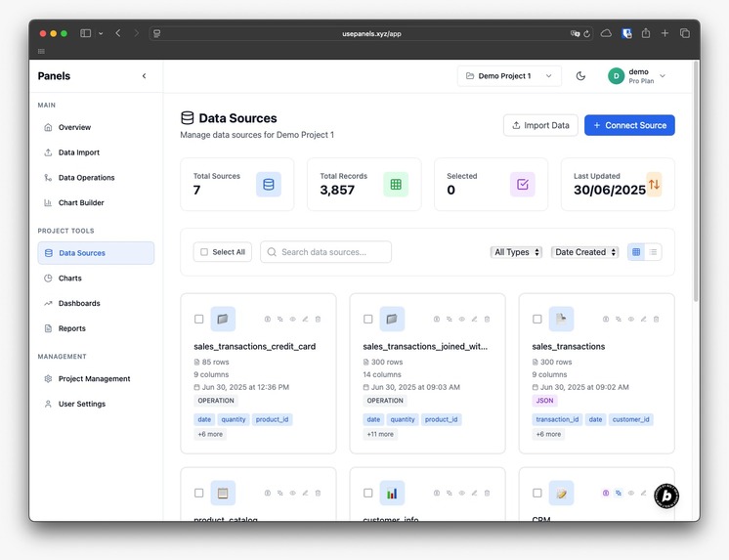Open Data Import in the sidebar
Viewport: 729px width, 560px height.
click(96, 152)
